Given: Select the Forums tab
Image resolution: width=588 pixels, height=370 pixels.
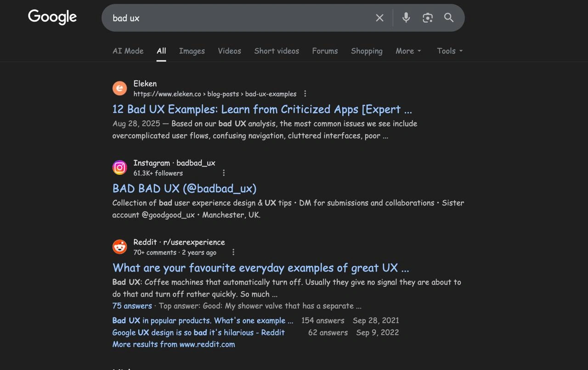Looking at the screenshot, I should tap(325, 51).
